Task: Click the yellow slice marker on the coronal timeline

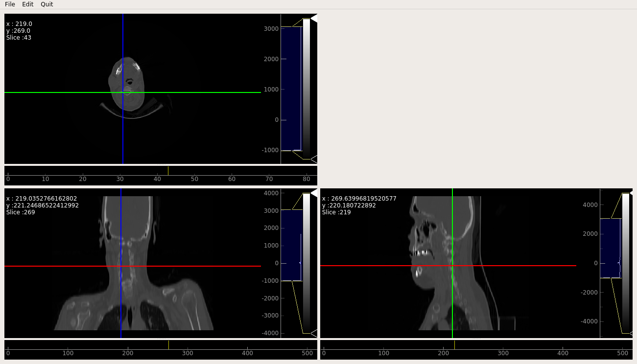Action: pos(168,345)
